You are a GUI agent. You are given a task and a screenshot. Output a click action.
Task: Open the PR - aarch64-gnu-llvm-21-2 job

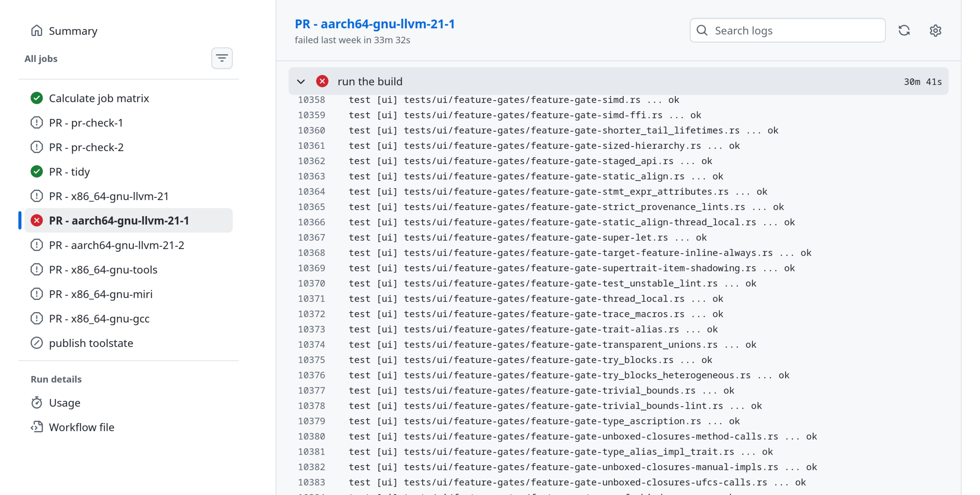tap(116, 245)
